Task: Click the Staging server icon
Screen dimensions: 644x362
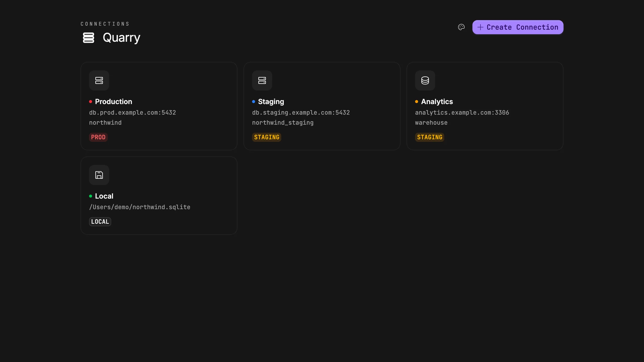Action: point(262,80)
